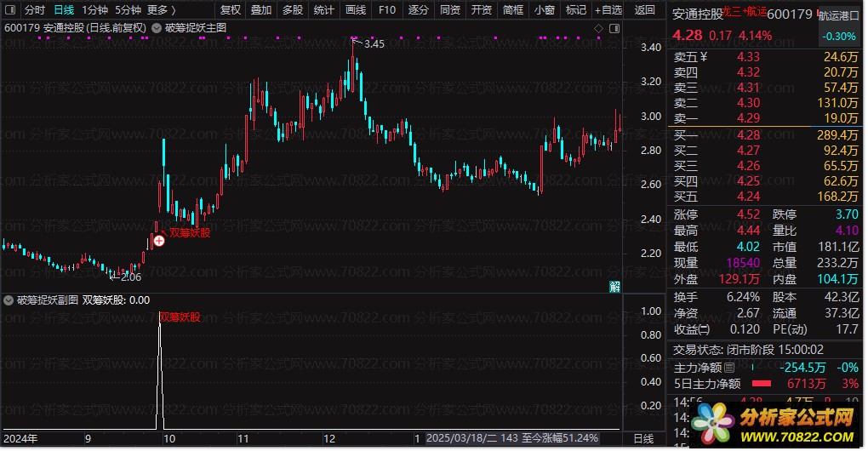
Task: Click the 叠加 overlay button
Action: point(261,10)
